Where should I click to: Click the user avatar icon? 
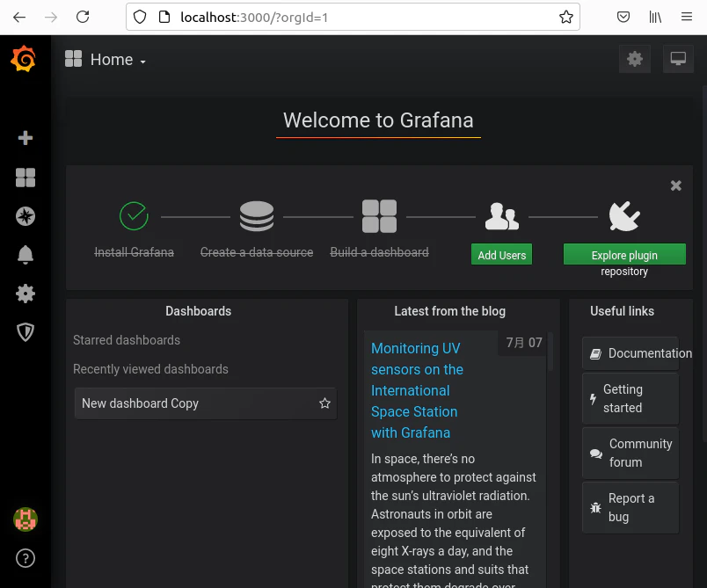click(x=26, y=519)
